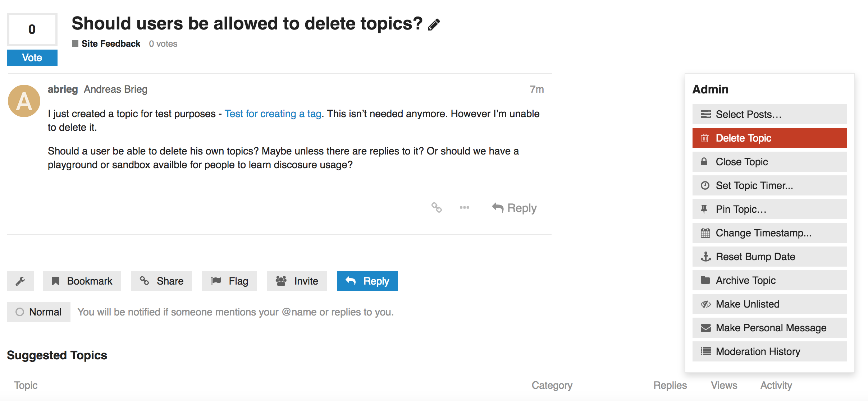Open Change Timestamp from the Admin menu
Image resolution: width=868 pixels, height=401 pixels.
[x=769, y=233]
